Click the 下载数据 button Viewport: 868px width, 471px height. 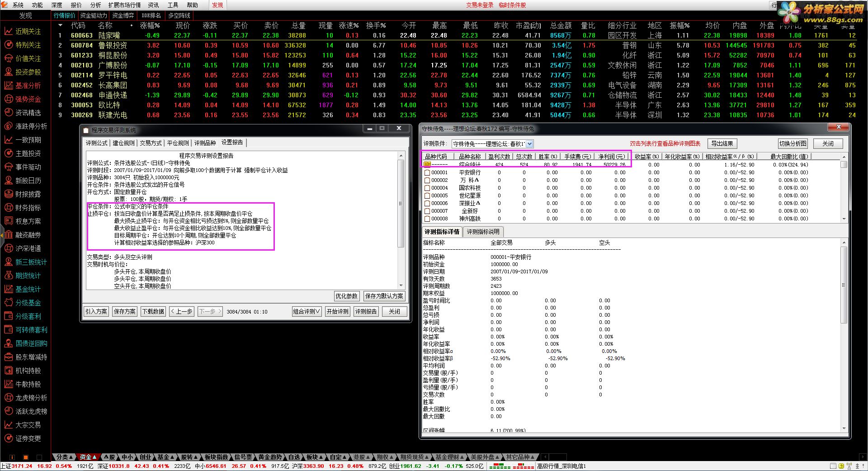pyautogui.click(x=153, y=311)
